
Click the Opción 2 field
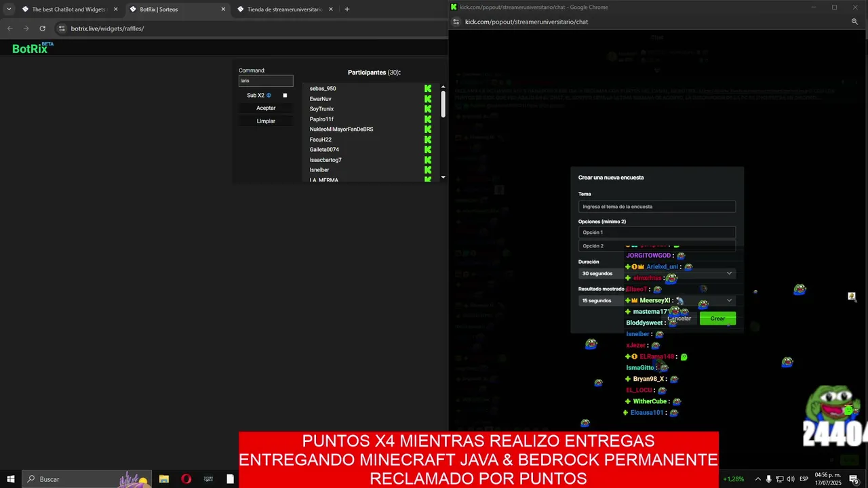coord(657,246)
